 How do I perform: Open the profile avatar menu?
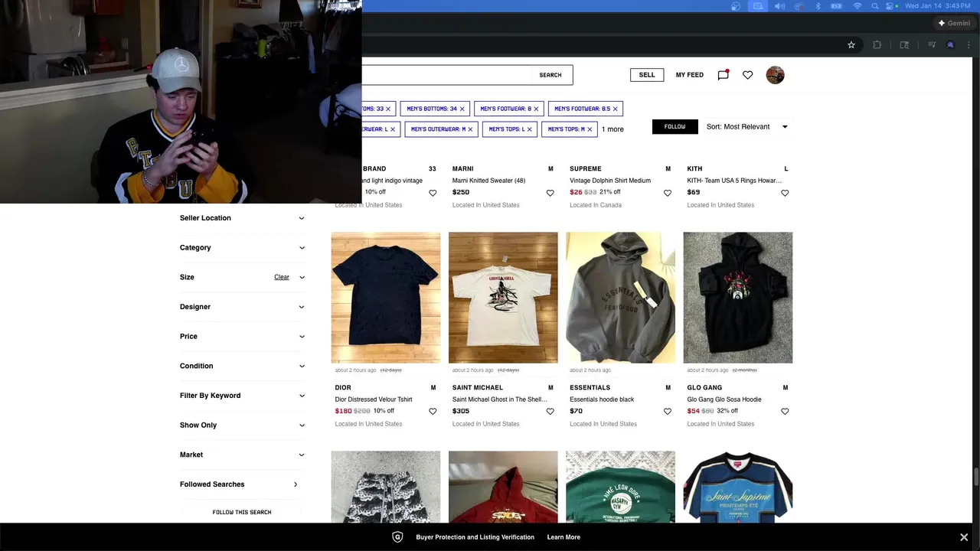775,75
